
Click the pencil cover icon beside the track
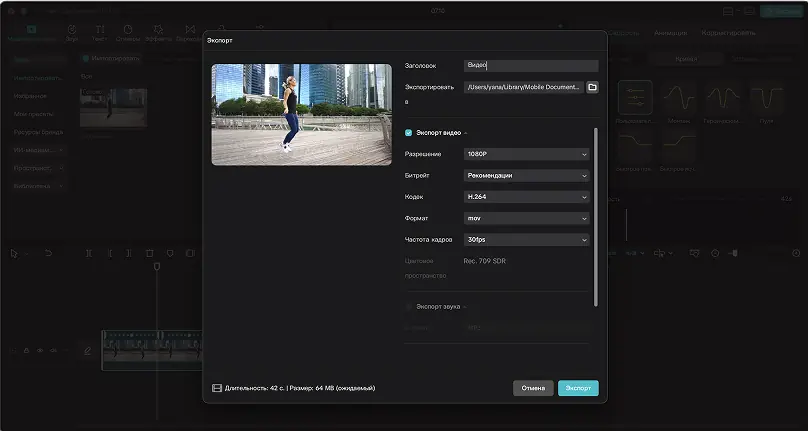88,351
